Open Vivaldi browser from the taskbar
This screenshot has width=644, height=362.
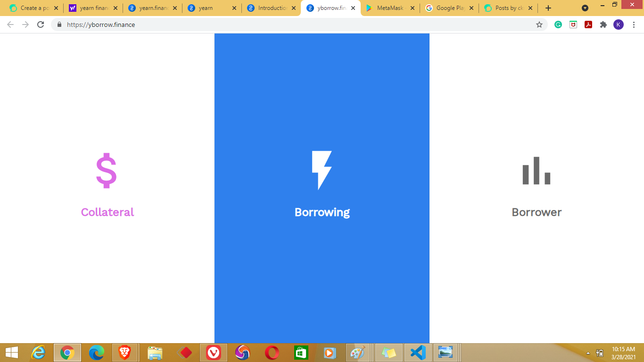pos(214,353)
